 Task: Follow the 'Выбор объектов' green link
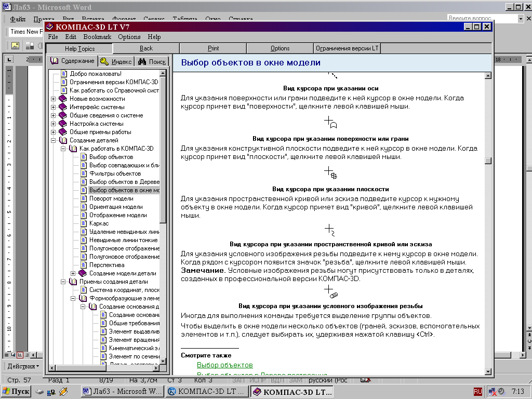click(224, 365)
